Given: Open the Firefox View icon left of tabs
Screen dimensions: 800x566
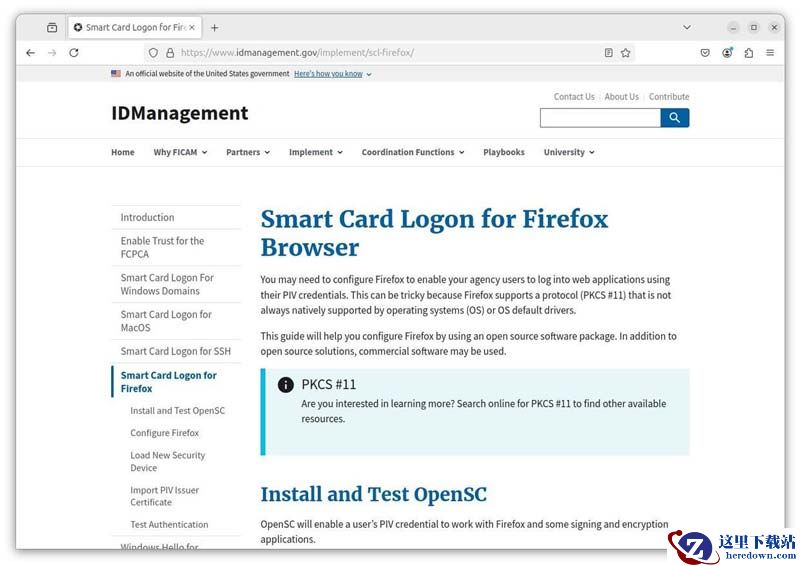Looking at the screenshot, I should [x=52, y=28].
